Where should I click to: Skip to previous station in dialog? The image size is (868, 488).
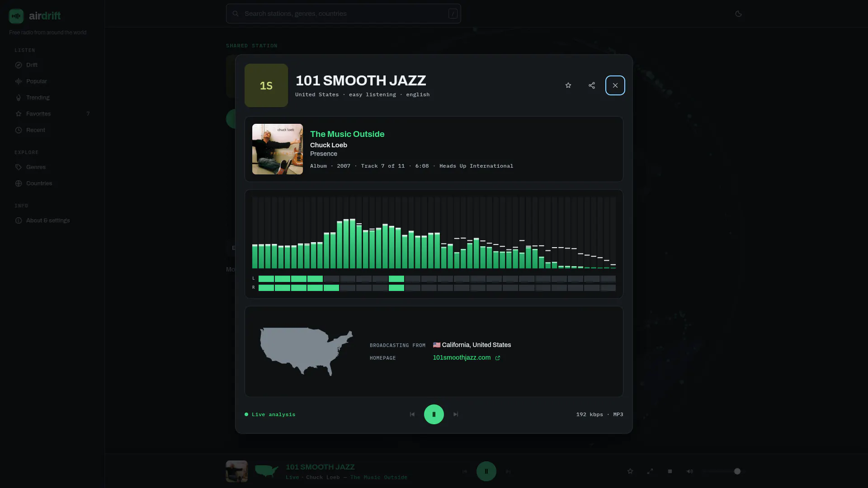pyautogui.click(x=412, y=414)
